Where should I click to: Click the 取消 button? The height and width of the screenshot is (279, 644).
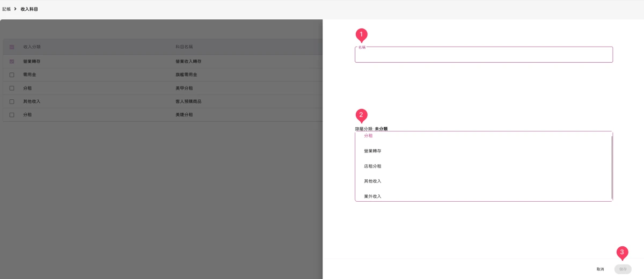click(x=600, y=269)
